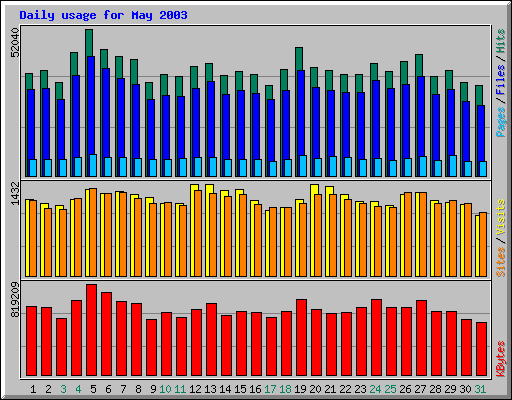The image size is (512, 400).
Task: Click day 13 on the x-axis
Action: (210, 389)
